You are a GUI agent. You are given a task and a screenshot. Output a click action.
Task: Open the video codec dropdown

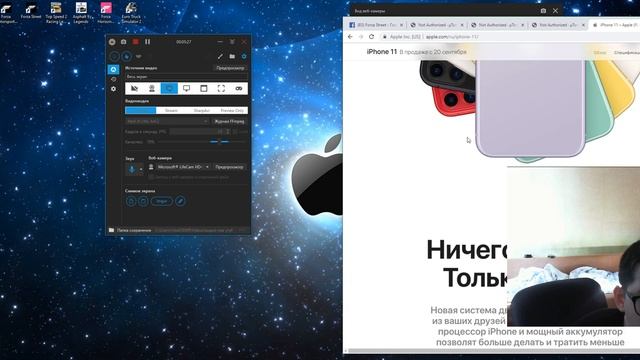[x=167, y=121]
